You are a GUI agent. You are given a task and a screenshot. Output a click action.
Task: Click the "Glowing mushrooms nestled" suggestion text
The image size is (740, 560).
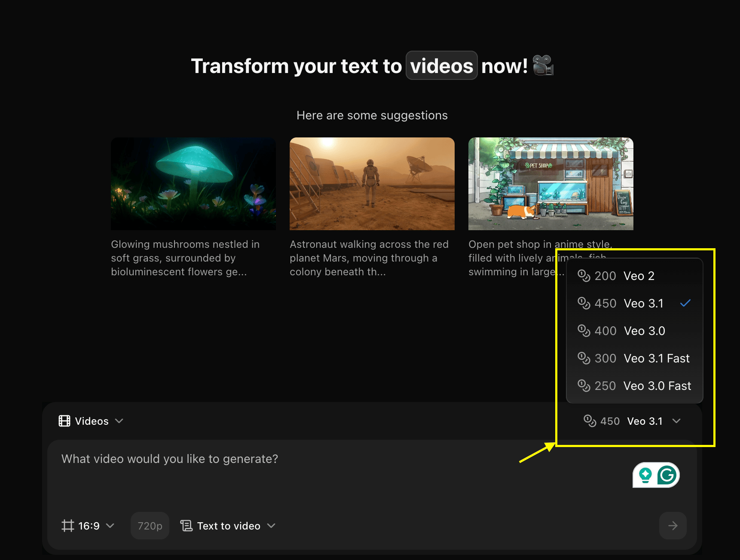185,258
